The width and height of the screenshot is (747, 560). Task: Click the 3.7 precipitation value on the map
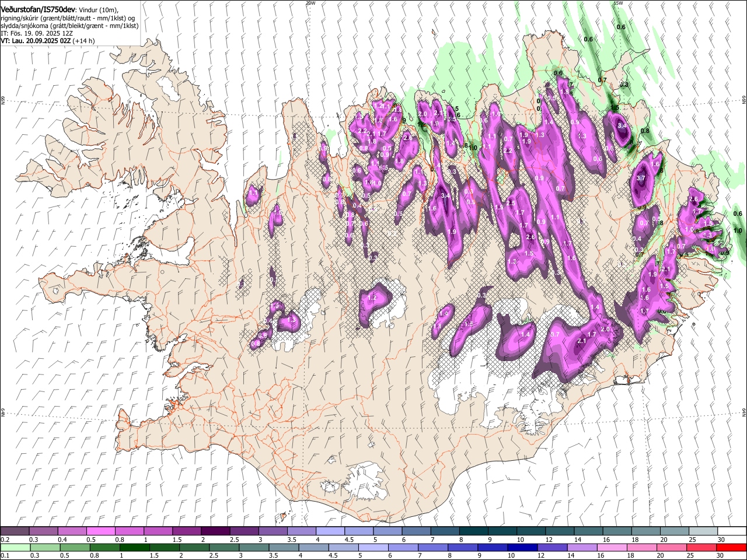click(x=641, y=178)
